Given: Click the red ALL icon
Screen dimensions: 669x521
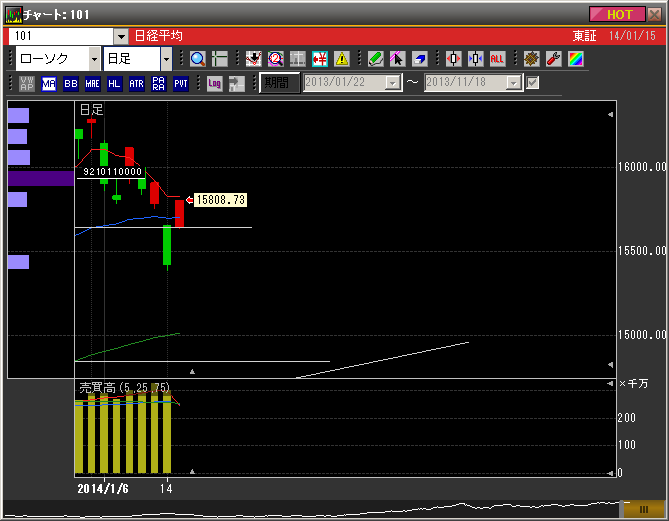Looking at the screenshot, I should pos(497,59).
